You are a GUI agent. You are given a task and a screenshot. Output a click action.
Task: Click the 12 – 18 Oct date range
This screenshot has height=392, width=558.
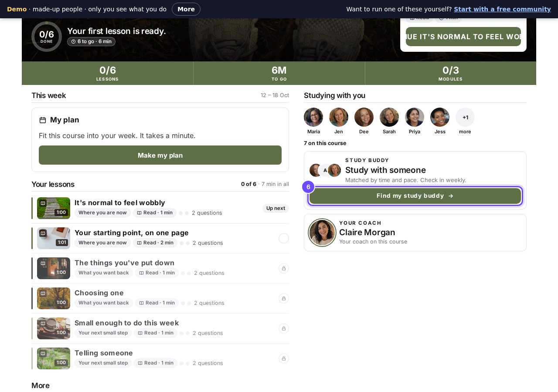coord(275,95)
